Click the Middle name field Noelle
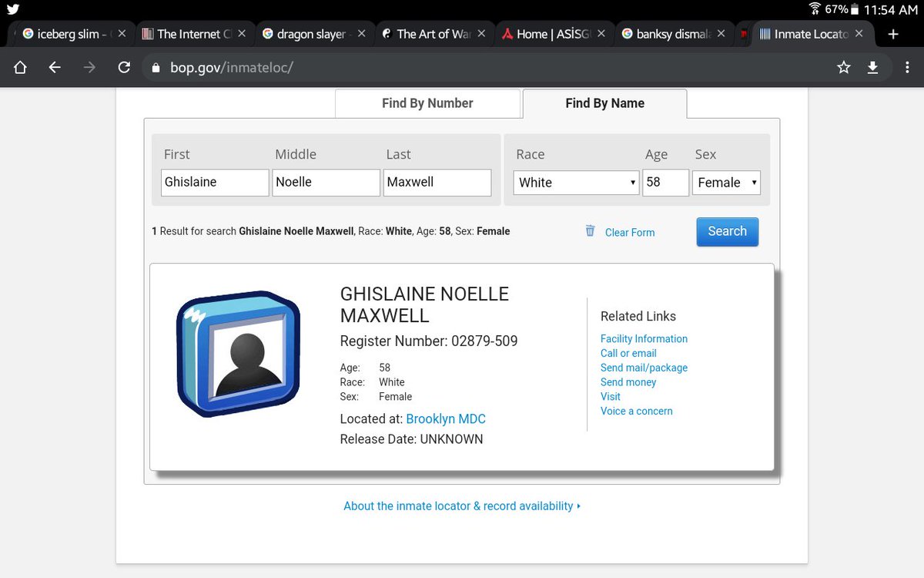This screenshot has height=578, width=924. [x=326, y=183]
